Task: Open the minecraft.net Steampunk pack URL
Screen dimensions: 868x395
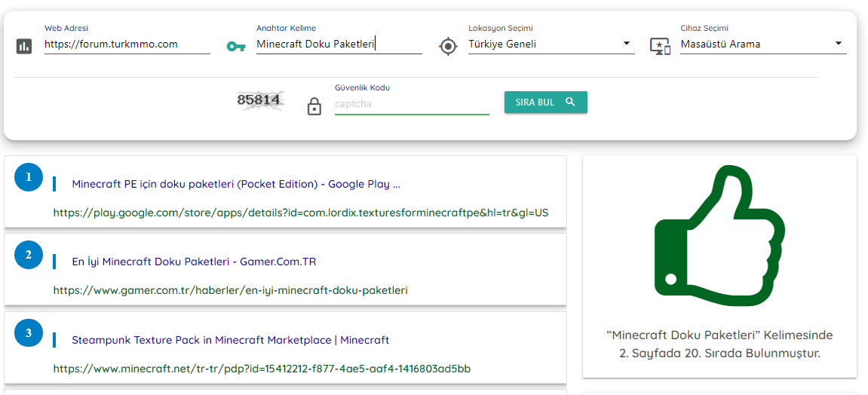Action: 262,369
